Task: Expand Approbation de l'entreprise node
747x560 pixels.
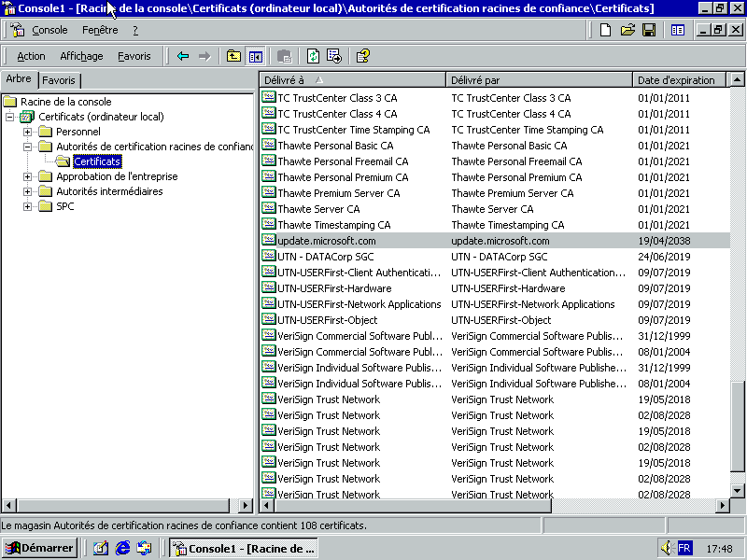Action: click(28, 176)
